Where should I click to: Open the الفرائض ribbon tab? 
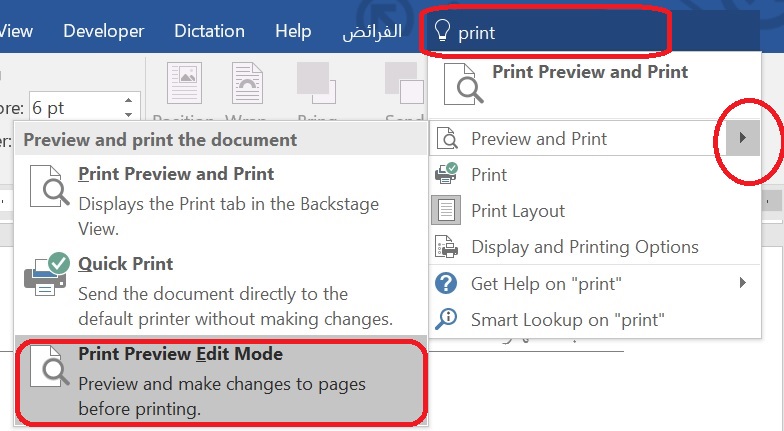[372, 31]
